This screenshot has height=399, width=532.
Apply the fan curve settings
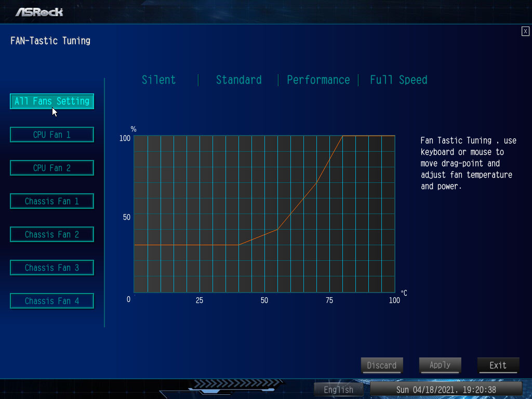pyautogui.click(x=440, y=365)
